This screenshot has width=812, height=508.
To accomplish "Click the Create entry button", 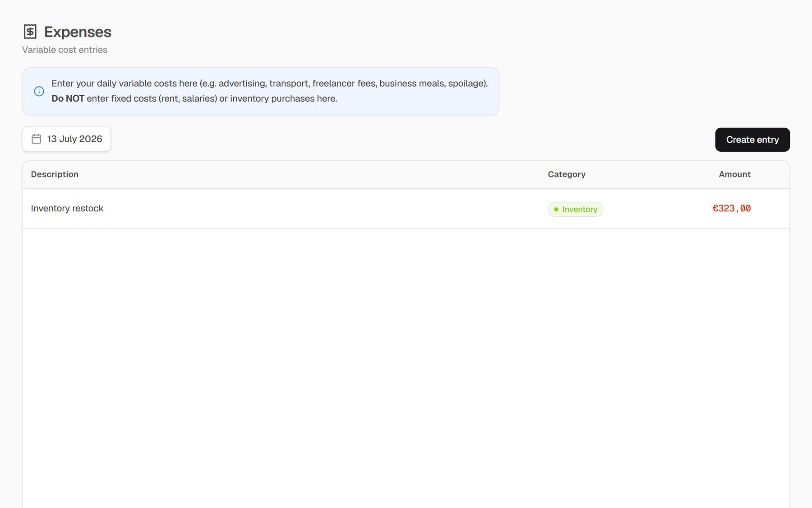I will (x=752, y=140).
